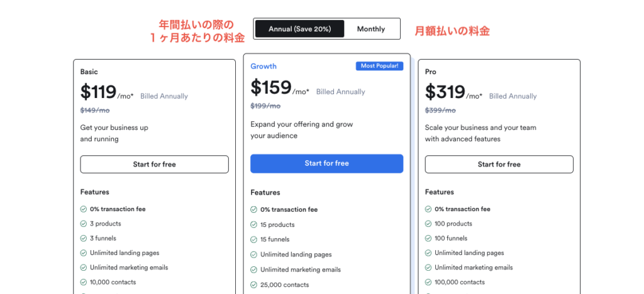Select the Annual (Save 20%) billing toggle
The height and width of the screenshot is (294, 644).
tap(300, 29)
